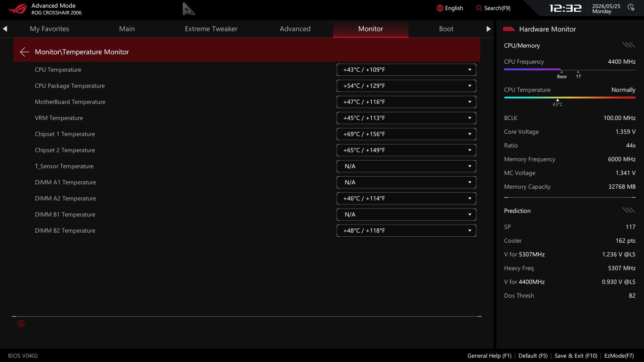Click the Ratio 44x value
644x362 pixels.
(631, 145)
